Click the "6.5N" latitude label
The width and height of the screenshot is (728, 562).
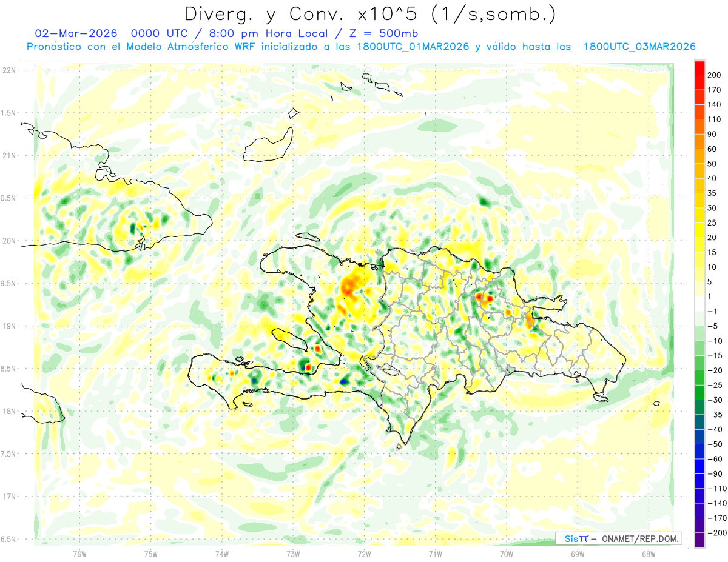8,540
